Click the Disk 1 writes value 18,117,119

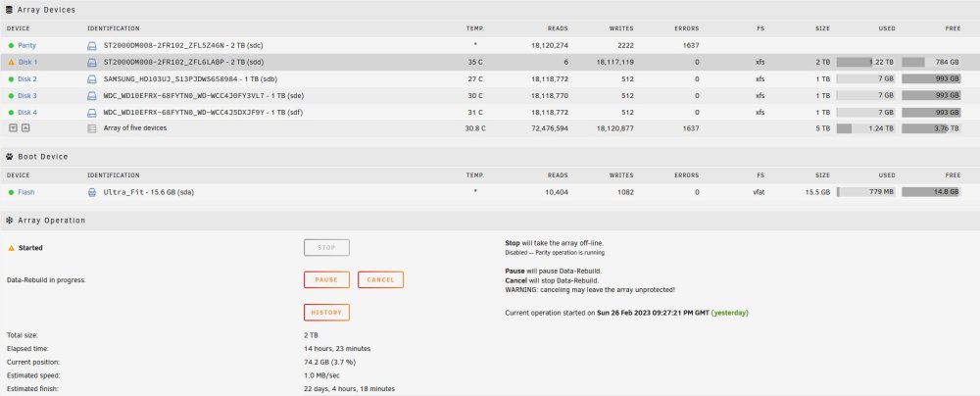coord(613,62)
